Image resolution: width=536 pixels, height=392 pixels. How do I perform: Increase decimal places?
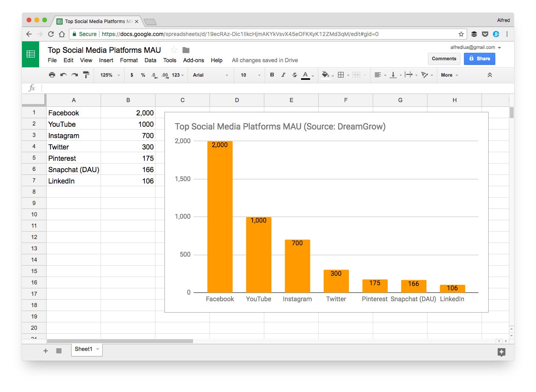pyautogui.click(x=165, y=75)
